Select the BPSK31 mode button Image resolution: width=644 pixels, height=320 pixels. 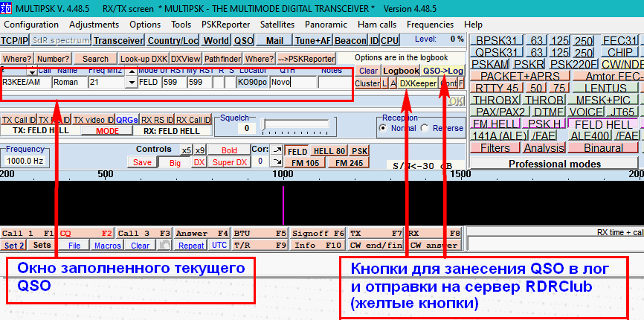[497, 41]
